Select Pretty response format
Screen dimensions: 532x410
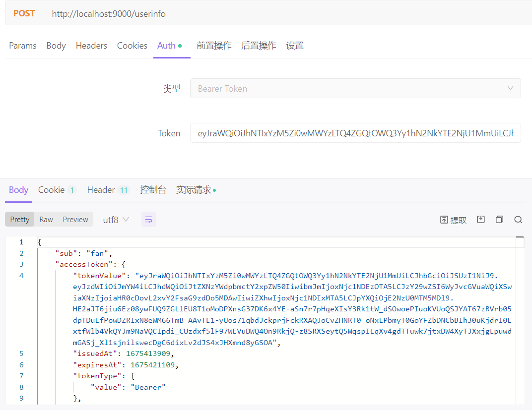coord(20,220)
